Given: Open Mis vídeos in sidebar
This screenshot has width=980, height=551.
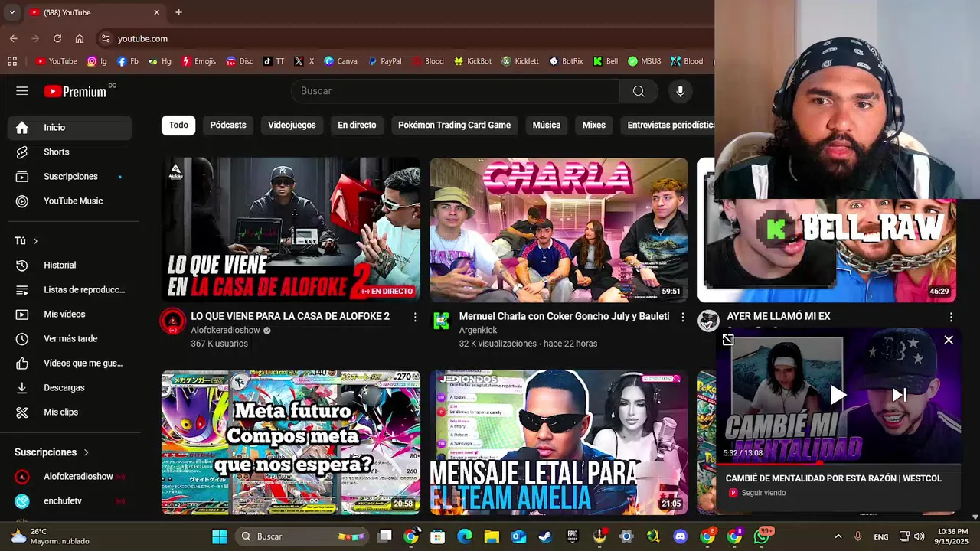Looking at the screenshot, I should pyautogui.click(x=70, y=315).
